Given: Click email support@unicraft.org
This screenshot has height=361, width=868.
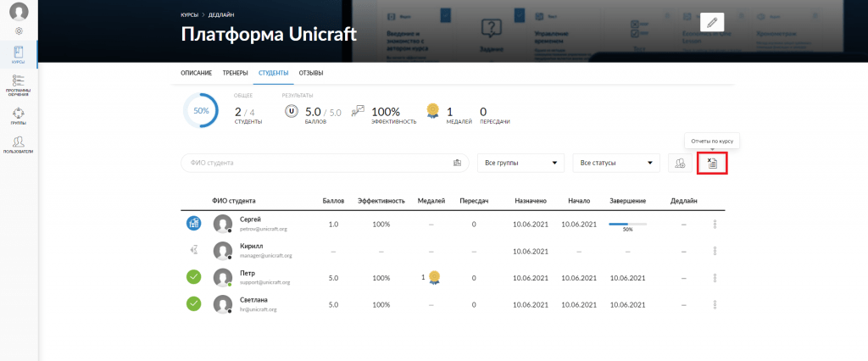Looking at the screenshot, I should coord(264,282).
